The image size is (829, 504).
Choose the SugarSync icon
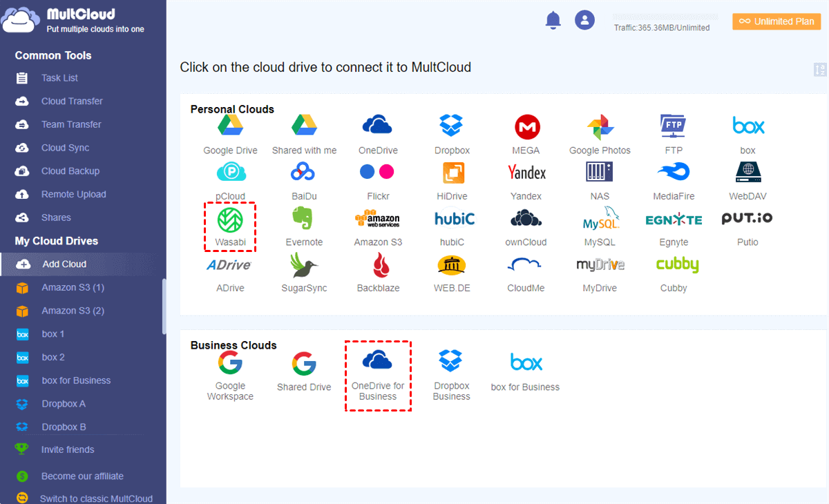coord(303,264)
